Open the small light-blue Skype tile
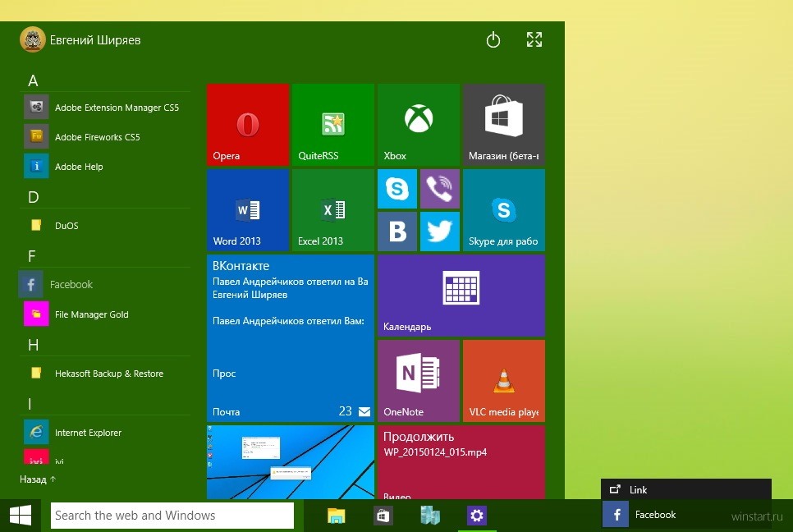The image size is (793, 532). click(397, 189)
